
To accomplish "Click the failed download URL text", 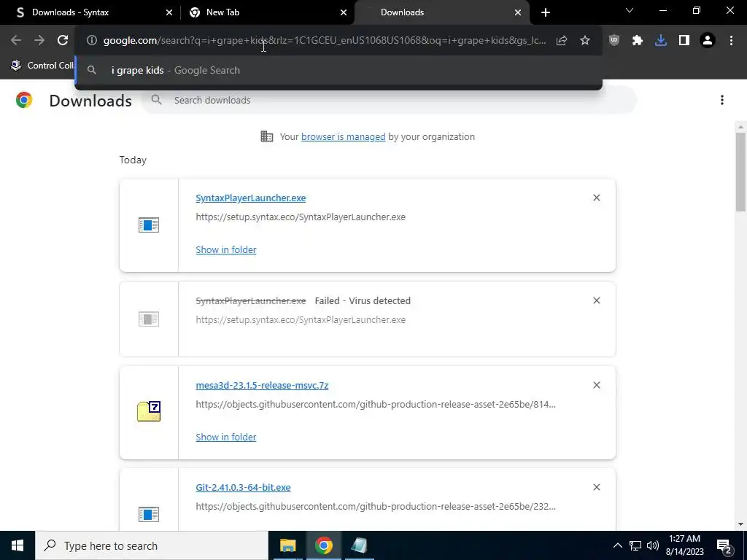I will (301, 320).
